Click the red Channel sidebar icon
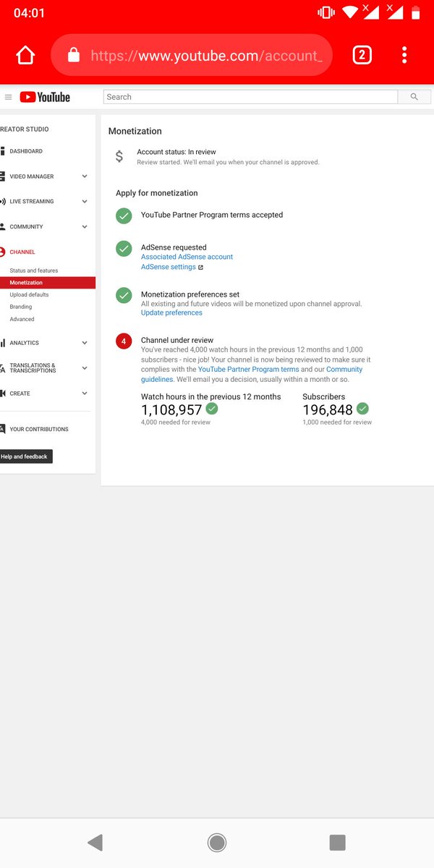This screenshot has height=868, width=434. [2, 252]
